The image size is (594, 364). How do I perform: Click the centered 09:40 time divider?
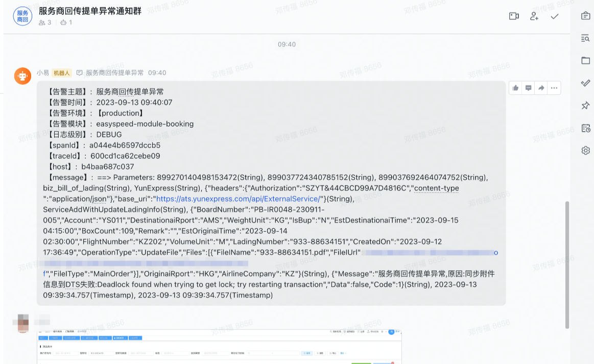click(x=287, y=44)
